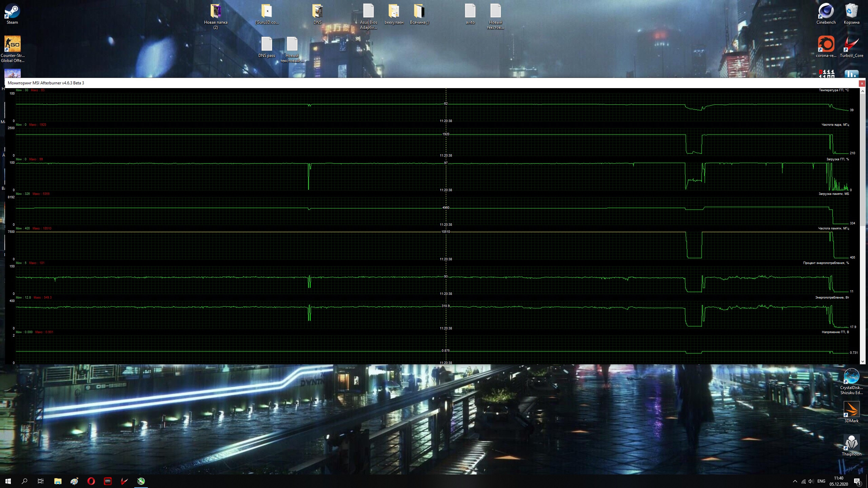Open the Windows Start menu

click(x=8, y=481)
